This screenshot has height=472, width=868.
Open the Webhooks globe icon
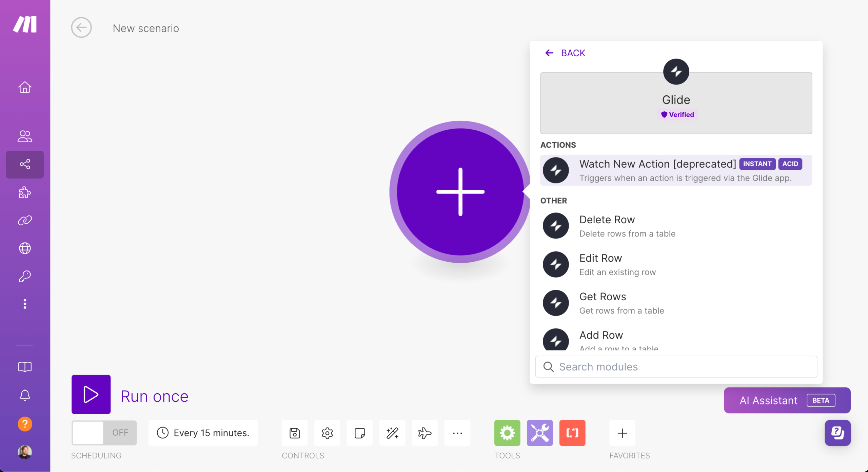(25, 248)
